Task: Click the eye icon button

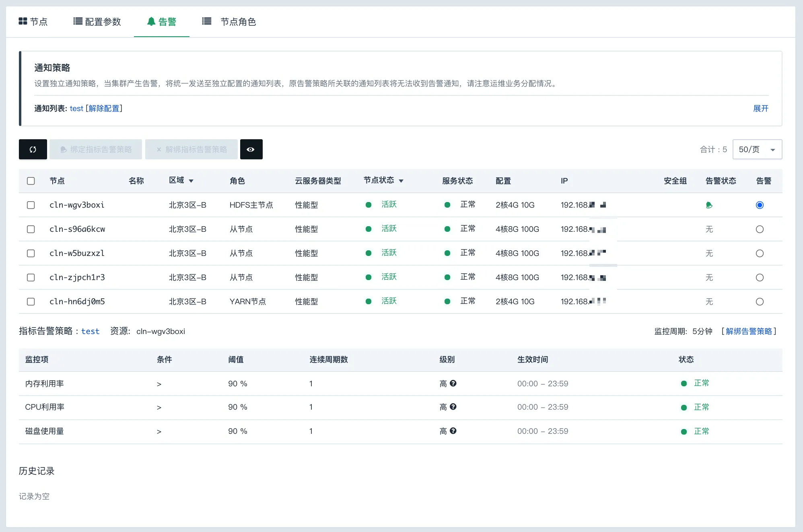Action: pos(251,149)
